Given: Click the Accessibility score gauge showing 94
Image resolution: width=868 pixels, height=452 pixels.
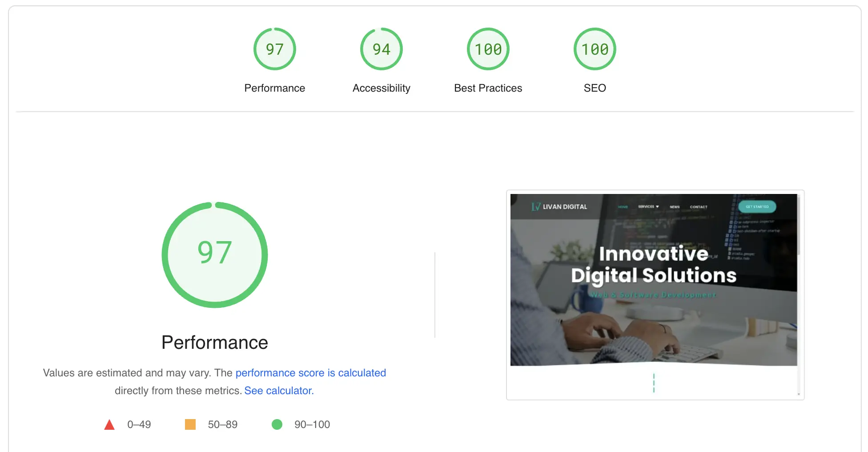Looking at the screenshot, I should click(x=381, y=49).
